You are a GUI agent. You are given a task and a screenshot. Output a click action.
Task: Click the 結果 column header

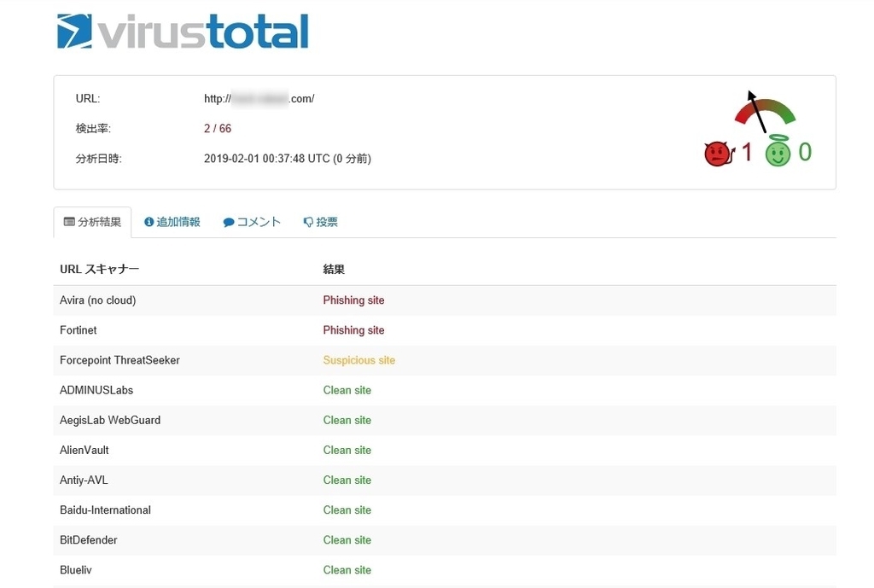[x=334, y=270]
